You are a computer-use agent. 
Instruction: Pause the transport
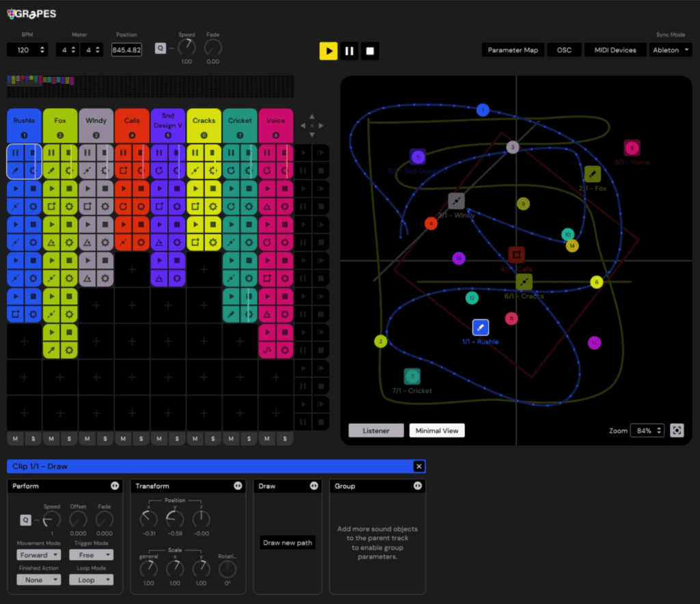[349, 51]
